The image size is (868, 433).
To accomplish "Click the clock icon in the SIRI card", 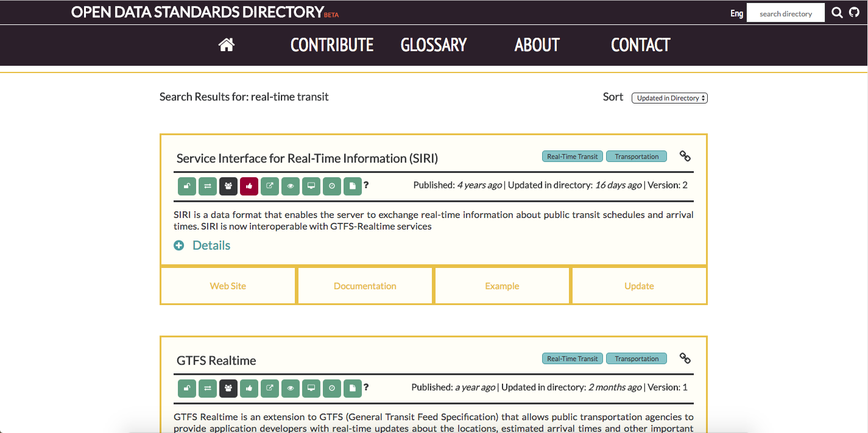I will tap(332, 186).
